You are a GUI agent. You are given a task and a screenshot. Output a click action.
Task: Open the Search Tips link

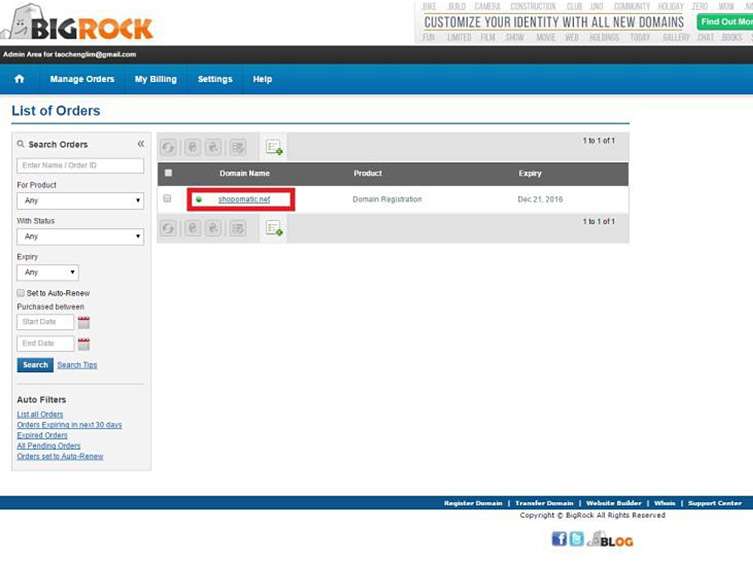coord(77,365)
